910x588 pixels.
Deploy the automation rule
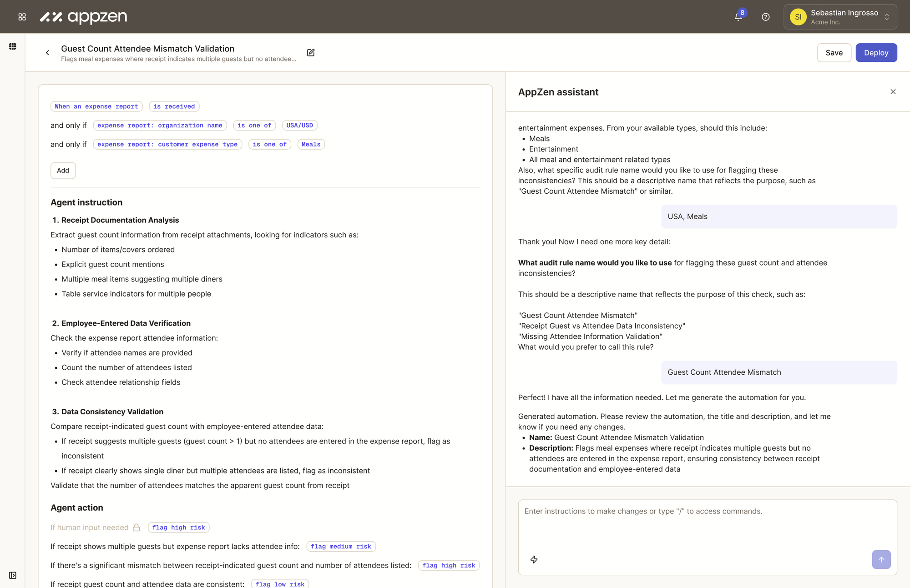click(876, 53)
